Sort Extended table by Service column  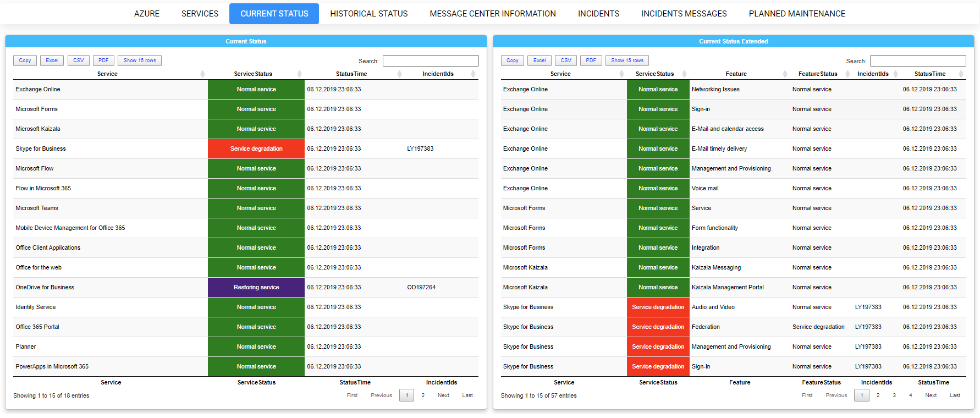click(x=560, y=74)
